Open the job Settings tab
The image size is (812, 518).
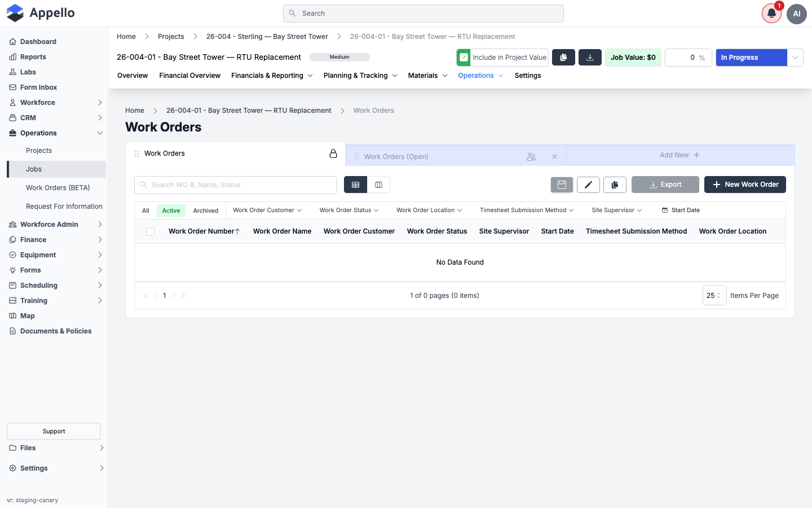pyautogui.click(x=528, y=76)
